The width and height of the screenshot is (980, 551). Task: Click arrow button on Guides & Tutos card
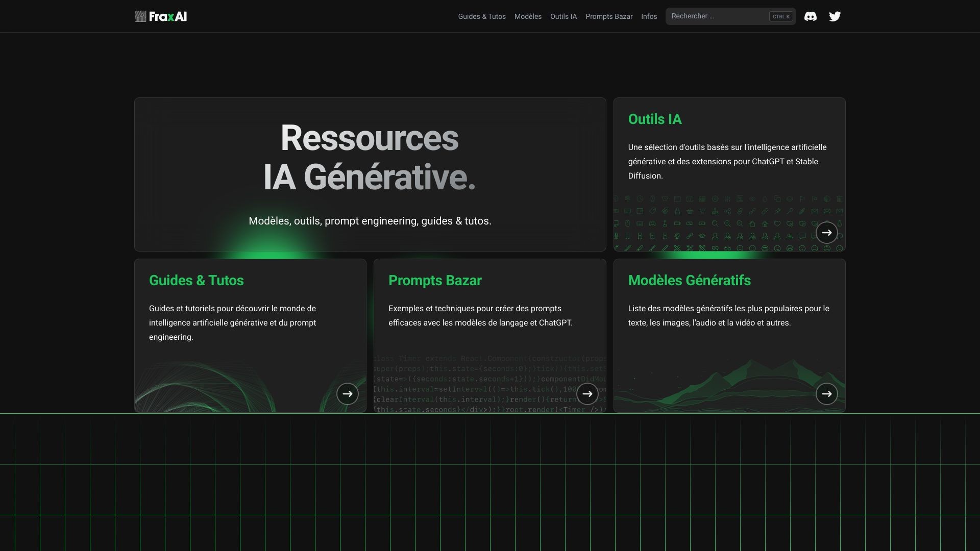tap(347, 394)
